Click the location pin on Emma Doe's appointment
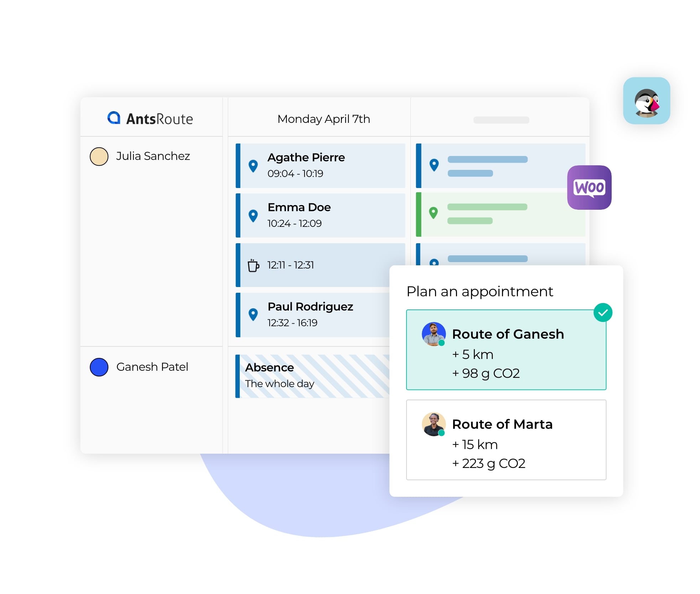Image resolution: width=700 pixels, height=594 pixels. point(253,215)
